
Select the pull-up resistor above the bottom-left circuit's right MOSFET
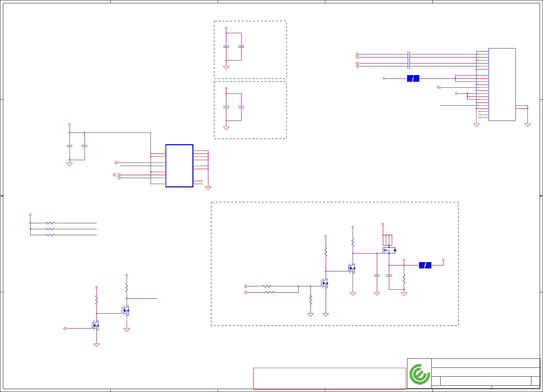point(127,288)
